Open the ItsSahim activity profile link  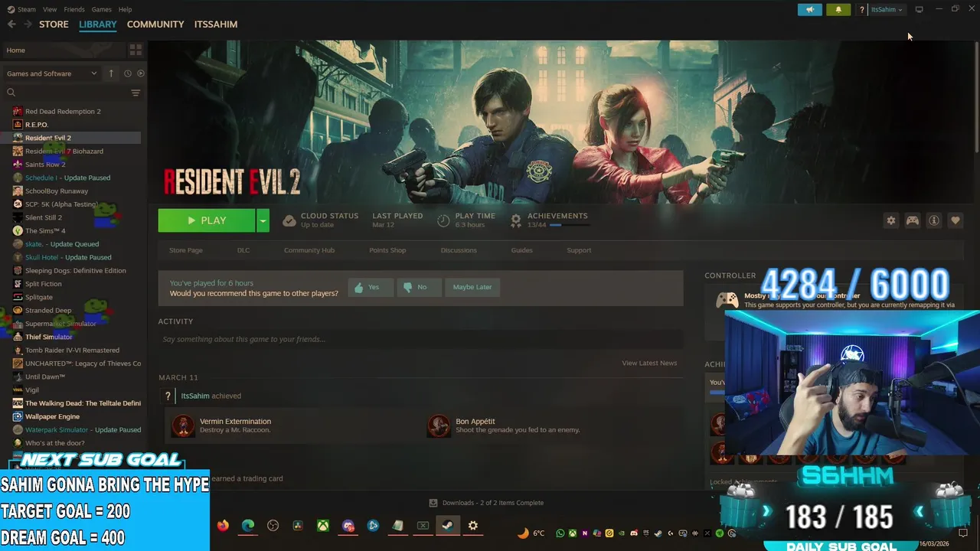tap(195, 396)
